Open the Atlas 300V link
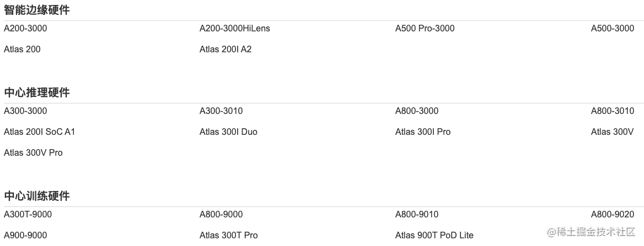Screen dimensions: 644x246 (612, 132)
